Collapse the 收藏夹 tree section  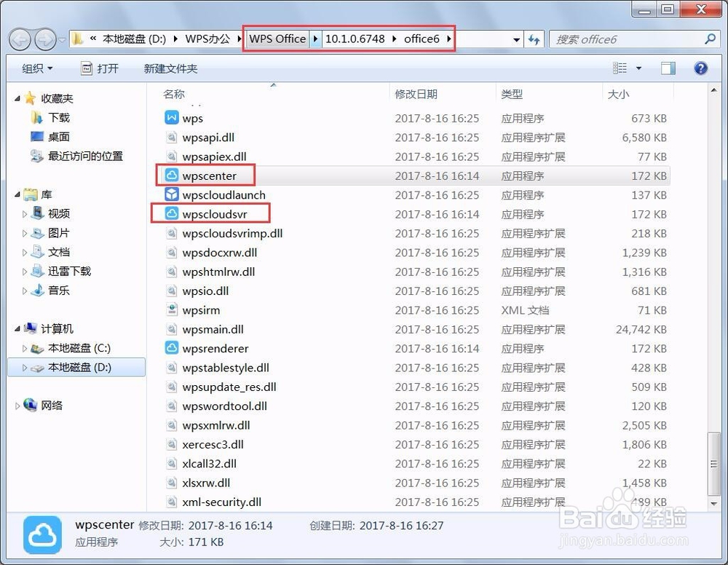(x=17, y=98)
